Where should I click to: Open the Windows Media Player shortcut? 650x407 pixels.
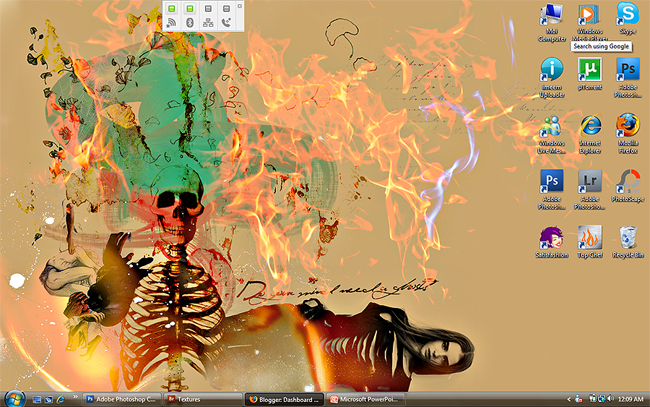(x=589, y=22)
